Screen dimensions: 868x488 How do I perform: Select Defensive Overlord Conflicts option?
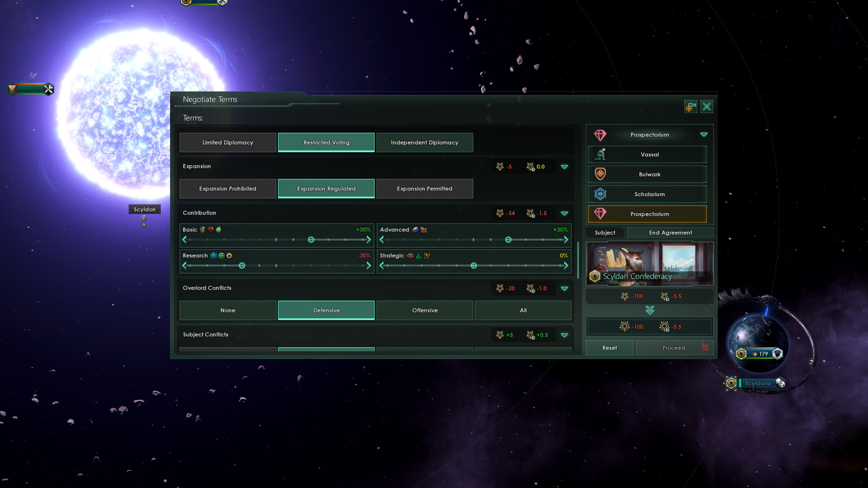[x=326, y=310]
